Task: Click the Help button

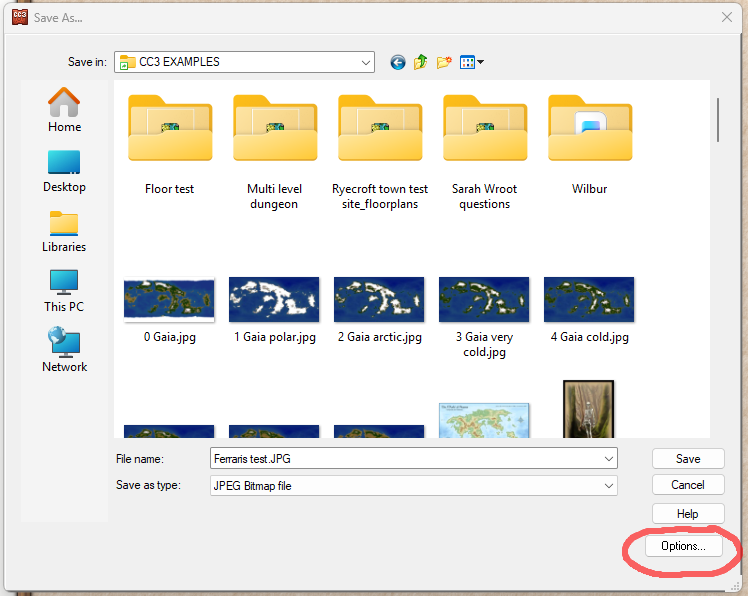Action: [x=688, y=513]
